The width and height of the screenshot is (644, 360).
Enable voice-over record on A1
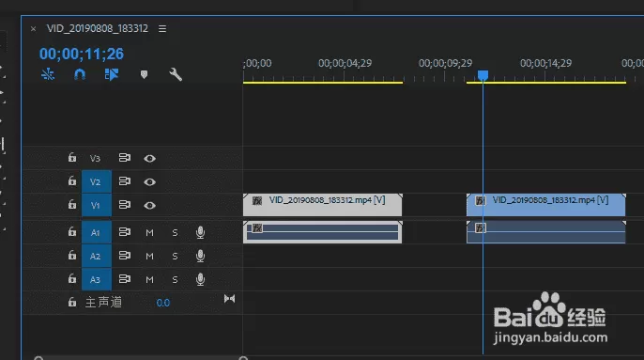200,232
